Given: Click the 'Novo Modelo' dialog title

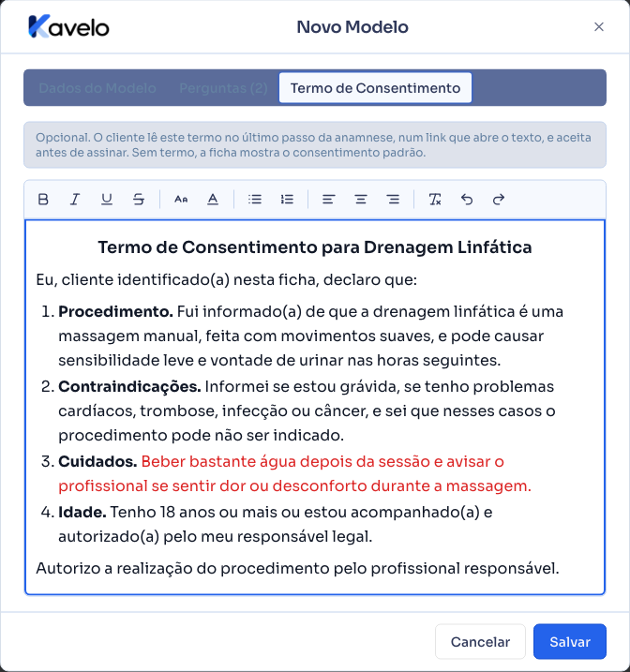Looking at the screenshot, I should pyautogui.click(x=352, y=27).
